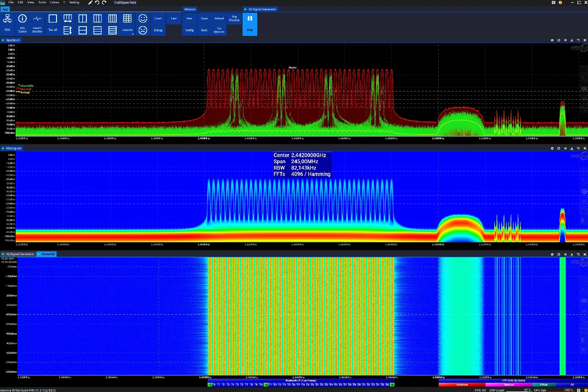Click the undo arrow icon
The height and width of the screenshot is (392, 588).
coord(97,2)
